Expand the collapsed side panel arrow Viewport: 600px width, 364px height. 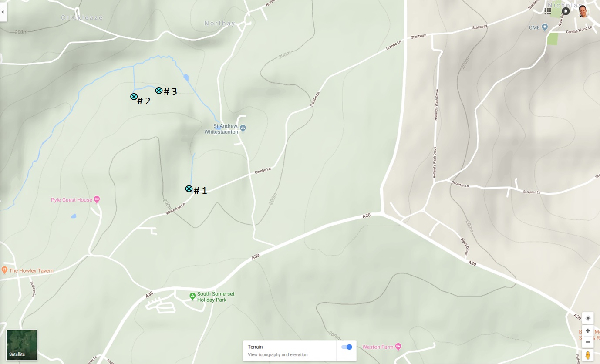(x=3, y=12)
